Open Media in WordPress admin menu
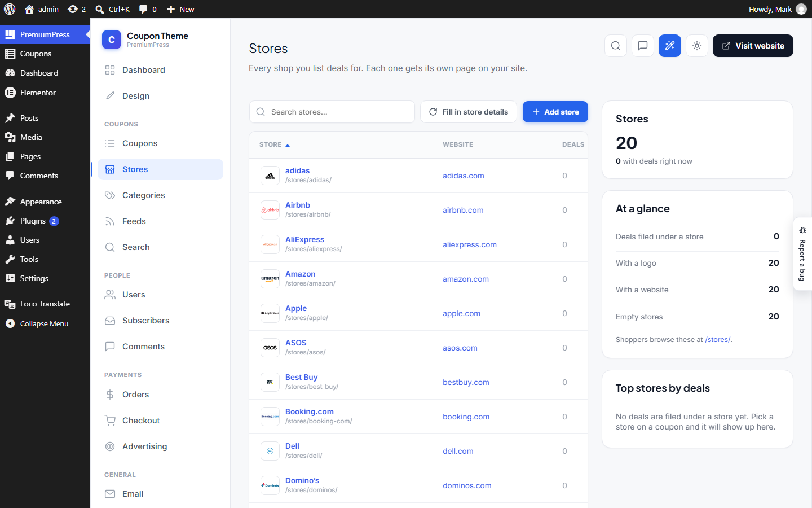Image resolution: width=812 pixels, height=508 pixels. pos(45,137)
